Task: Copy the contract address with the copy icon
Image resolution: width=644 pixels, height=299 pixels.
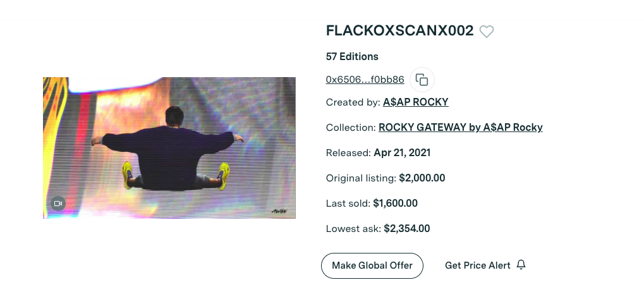Action: 422,80
